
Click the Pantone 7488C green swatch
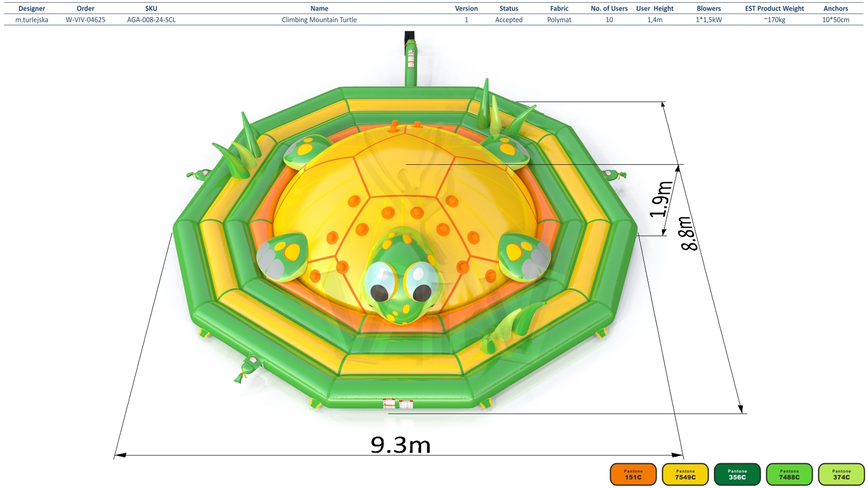pos(789,474)
